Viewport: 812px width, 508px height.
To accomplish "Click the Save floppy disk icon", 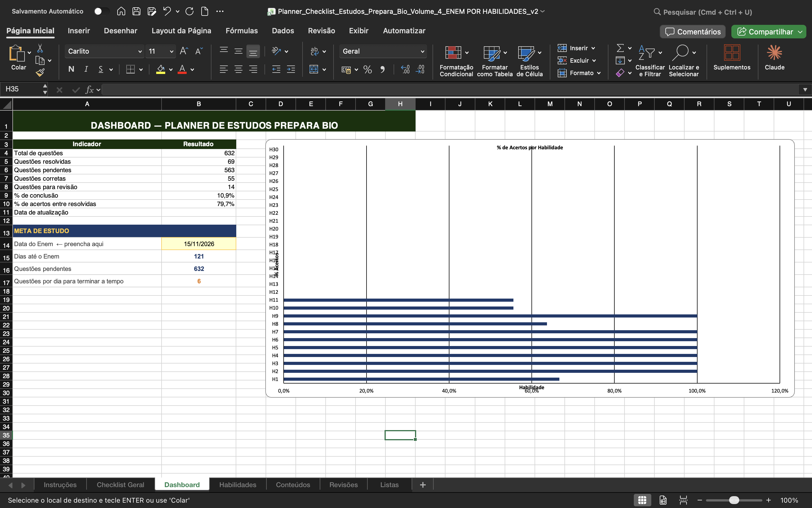I will pyautogui.click(x=136, y=11).
